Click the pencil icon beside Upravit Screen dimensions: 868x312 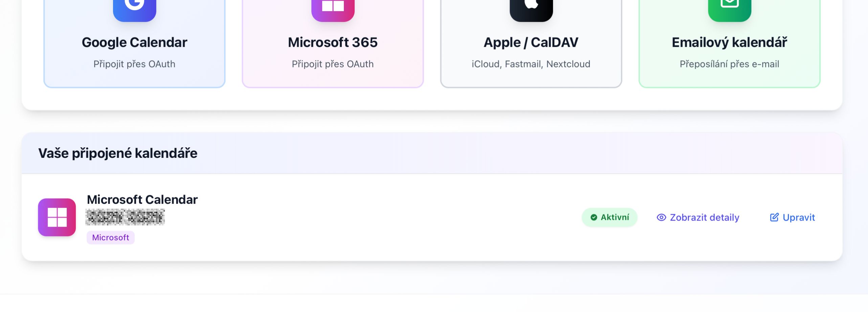[x=774, y=217]
